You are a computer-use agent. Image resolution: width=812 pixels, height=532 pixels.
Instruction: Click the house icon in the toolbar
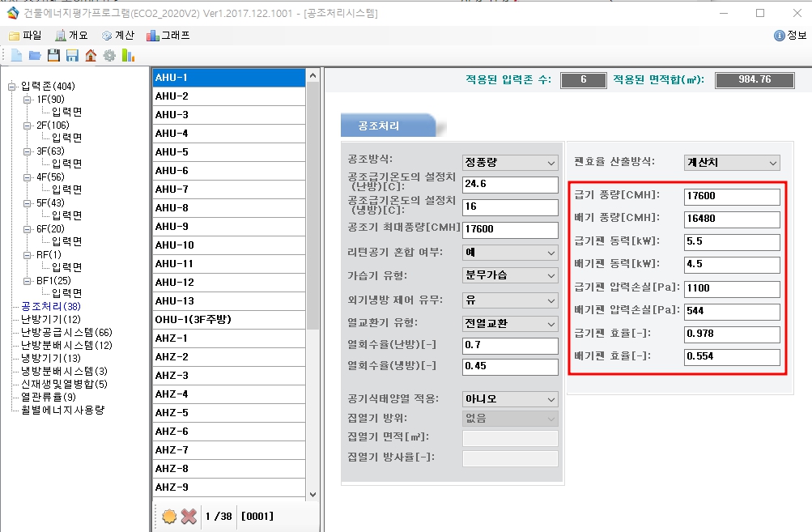pyautogui.click(x=91, y=55)
